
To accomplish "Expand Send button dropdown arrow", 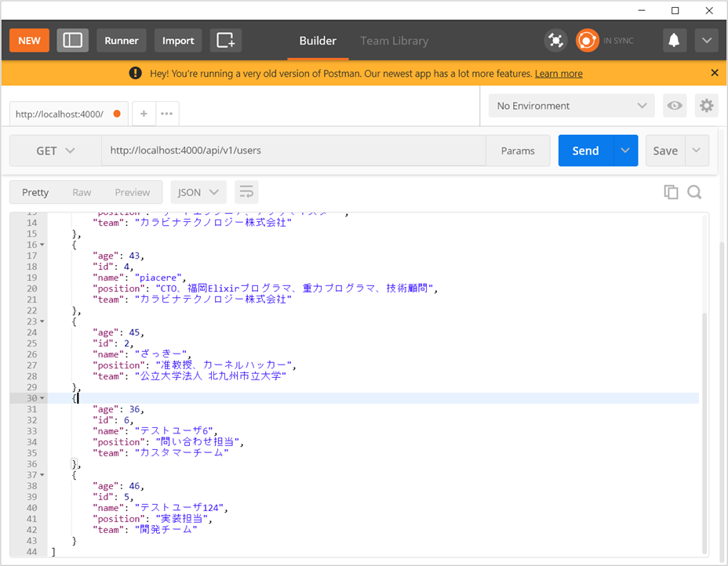I will tap(625, 151).
